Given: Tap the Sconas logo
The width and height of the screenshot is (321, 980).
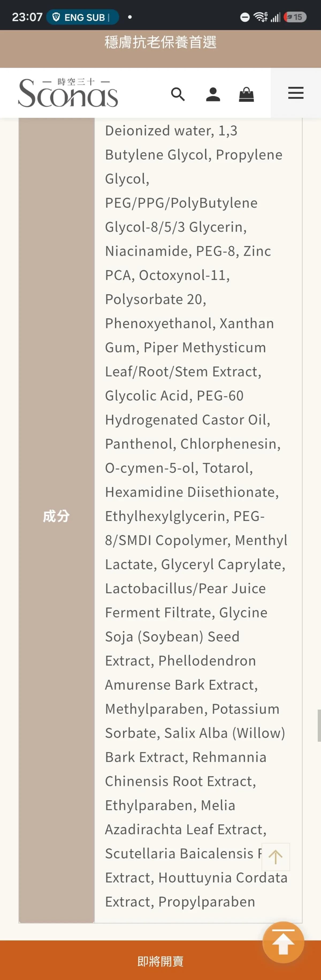Looking at the screenshot, I should (68, 92).
